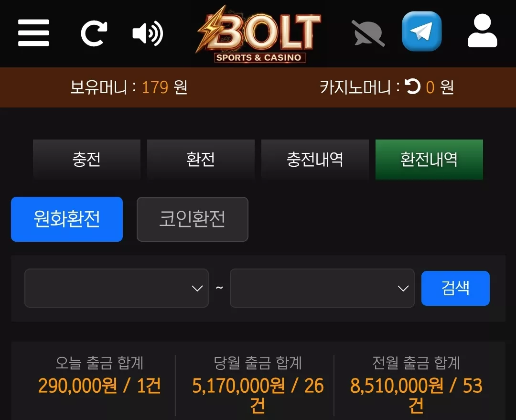The image size is (516, 420).
Task: Refresh casino money with the 카지노머니 arrow
Action: (x=412, y=86)
